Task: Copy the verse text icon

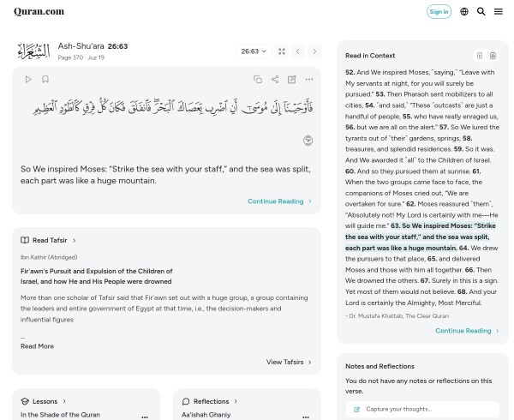Action: [258, 80]
